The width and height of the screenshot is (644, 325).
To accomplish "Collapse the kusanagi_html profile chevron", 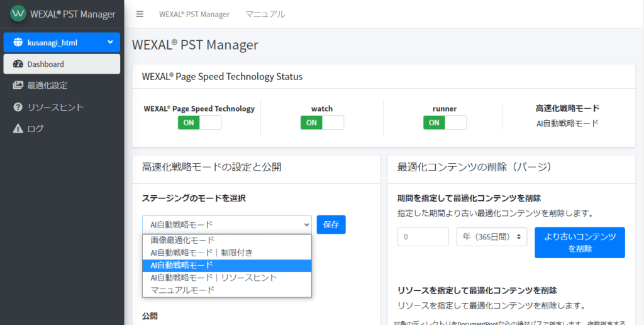I will [110, 42].
